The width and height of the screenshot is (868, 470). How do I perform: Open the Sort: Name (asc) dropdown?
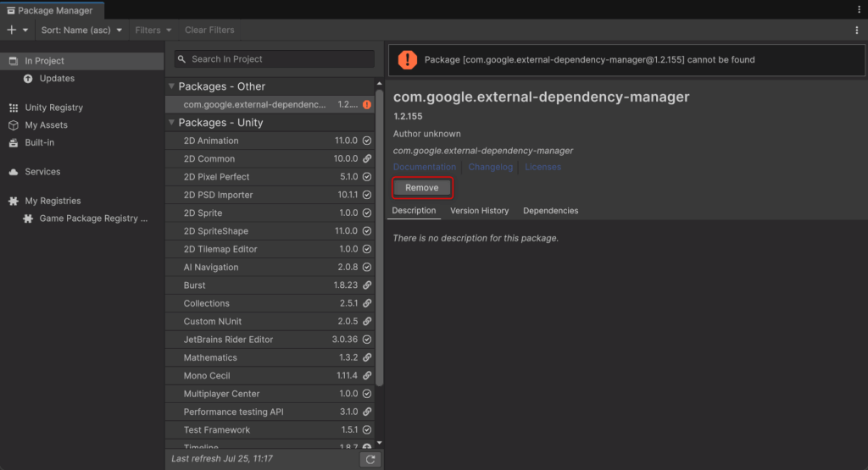(81, 30)
